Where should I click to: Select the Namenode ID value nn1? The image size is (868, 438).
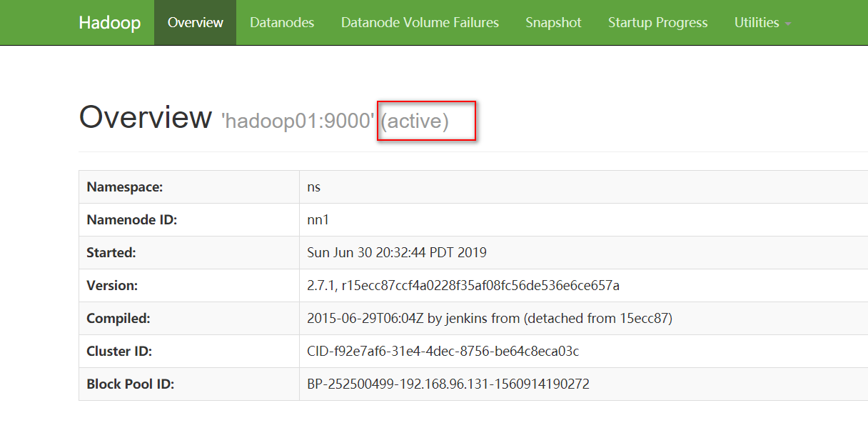(318, 220)
